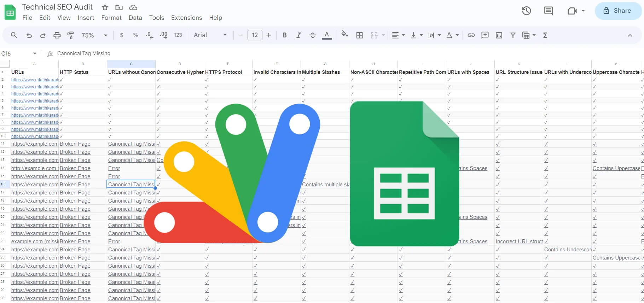Image resolution: width=644 pixels, height=303 pixels.
Task: Activate the paint format tool
Action: pos(71,35)
